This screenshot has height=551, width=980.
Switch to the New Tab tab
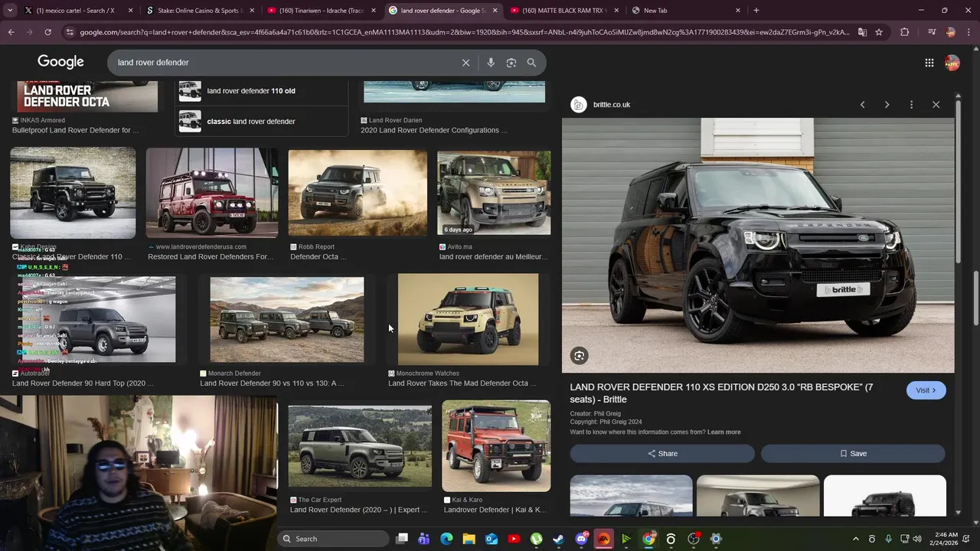[686, 10]
